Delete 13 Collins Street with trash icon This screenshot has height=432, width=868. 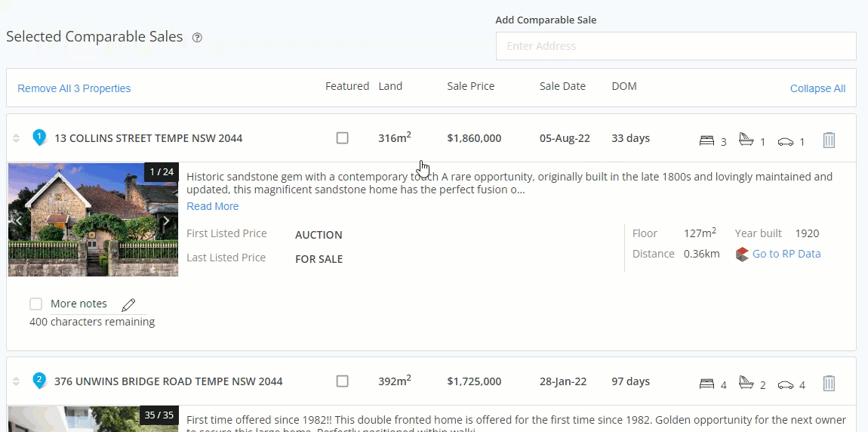(x=829, y=140)
